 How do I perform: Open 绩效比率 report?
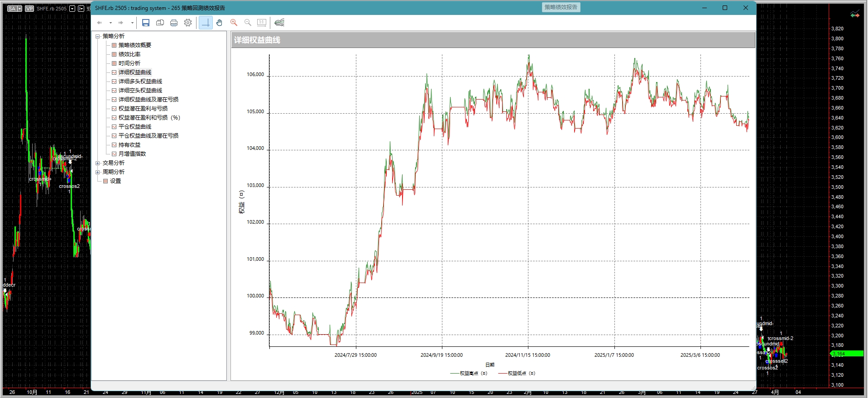(x=129, y=54)
